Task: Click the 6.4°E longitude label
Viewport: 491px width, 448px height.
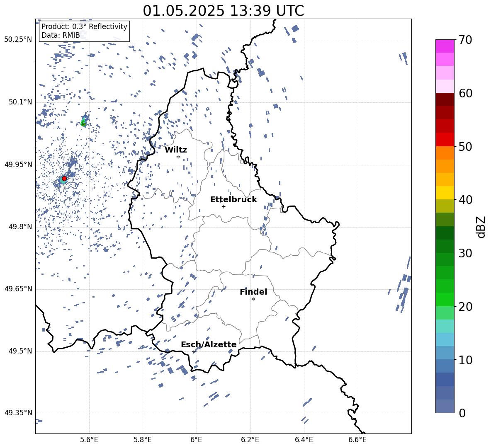Action: [x=304, y=440]
